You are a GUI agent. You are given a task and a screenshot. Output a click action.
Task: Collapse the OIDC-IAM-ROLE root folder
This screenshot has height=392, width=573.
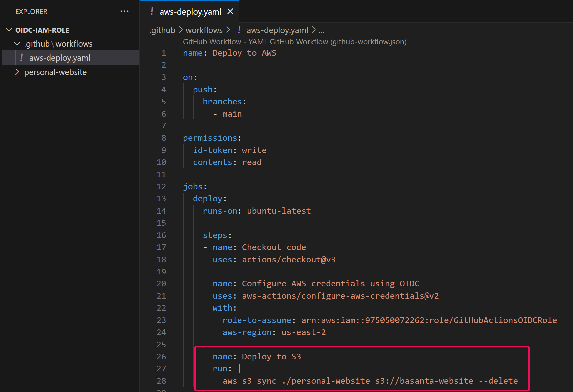click(x=9, y=30)
